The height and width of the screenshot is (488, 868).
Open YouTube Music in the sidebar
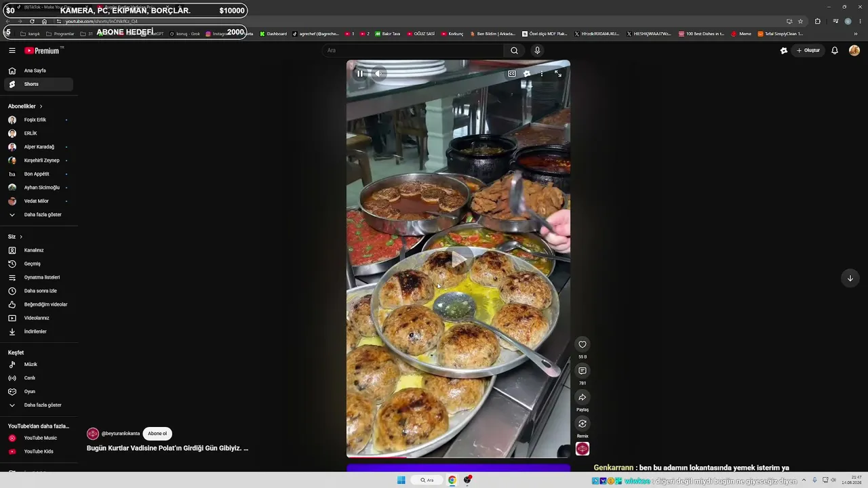pyautogui.click(x=39, y=438)
